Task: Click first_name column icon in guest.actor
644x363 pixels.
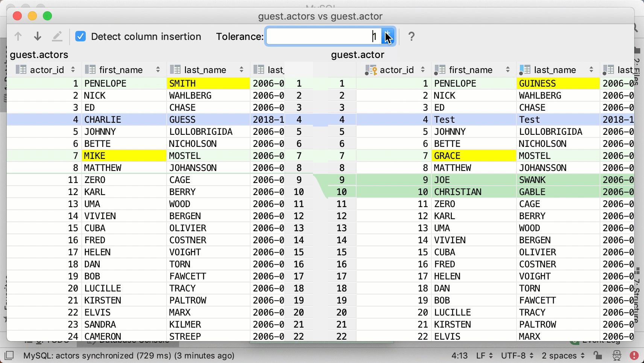Action: [440, 70]
